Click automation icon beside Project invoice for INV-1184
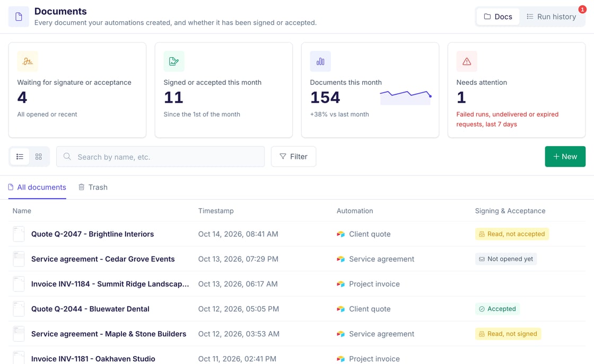The width and height of the screenshot is (594, 364). click(340, 284)
